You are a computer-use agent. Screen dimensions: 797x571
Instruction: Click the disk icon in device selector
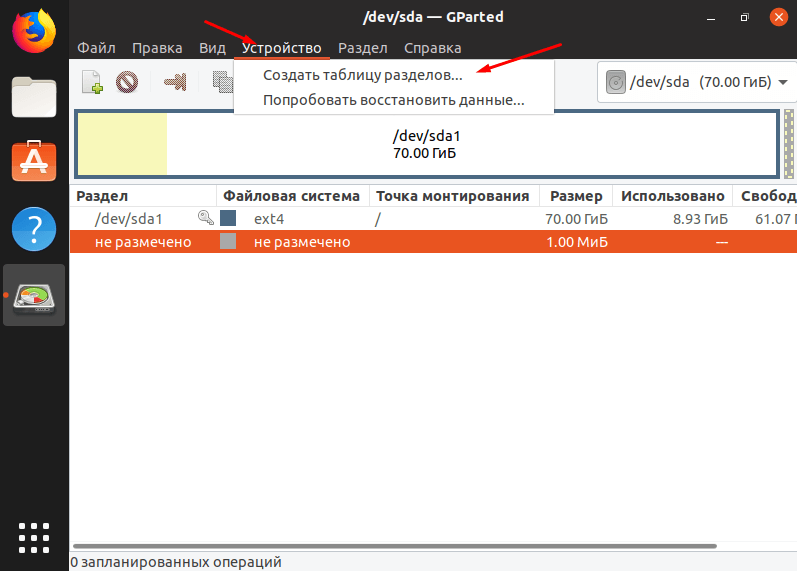[x=616, y=82]
